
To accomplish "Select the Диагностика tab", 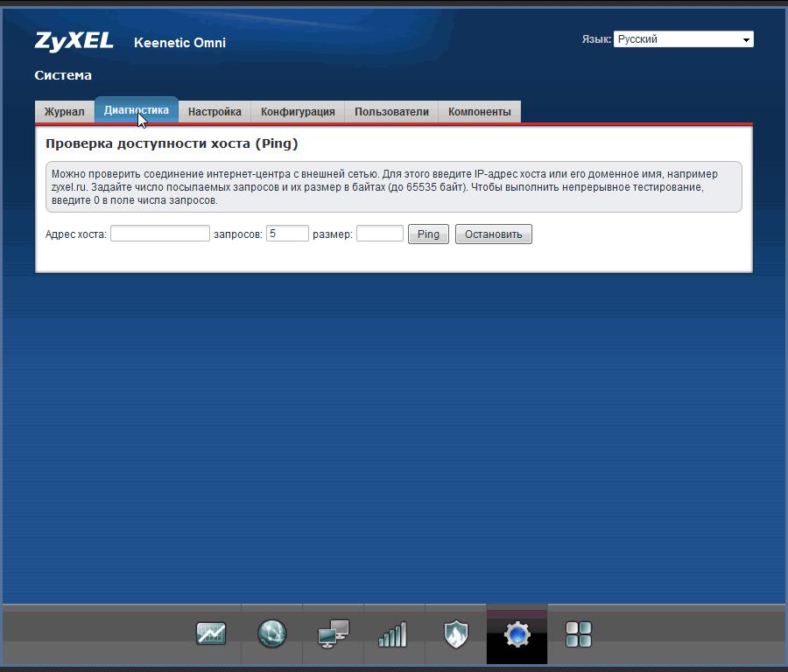I will pyautogui.click(x=136, y=110).
